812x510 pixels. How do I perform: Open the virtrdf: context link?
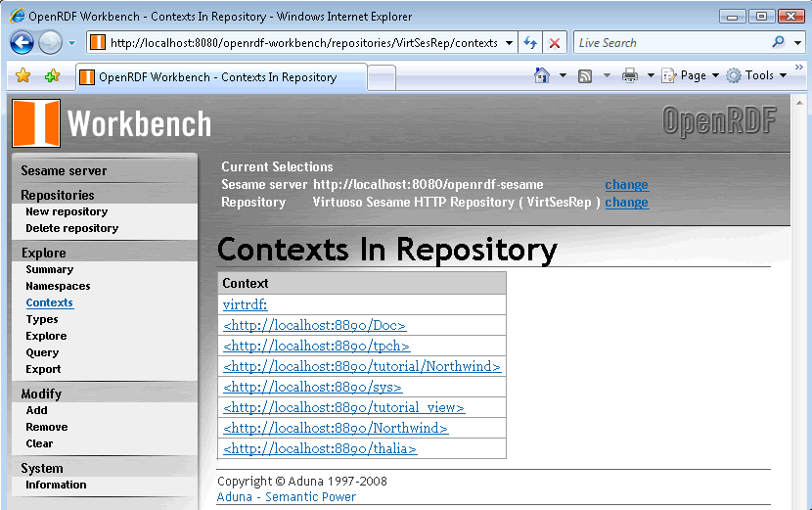tap(245, 304)
